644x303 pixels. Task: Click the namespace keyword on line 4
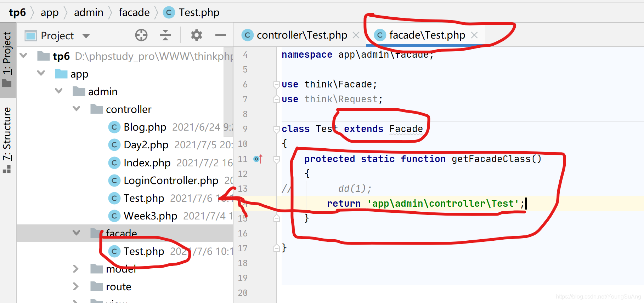coord(307,55)
